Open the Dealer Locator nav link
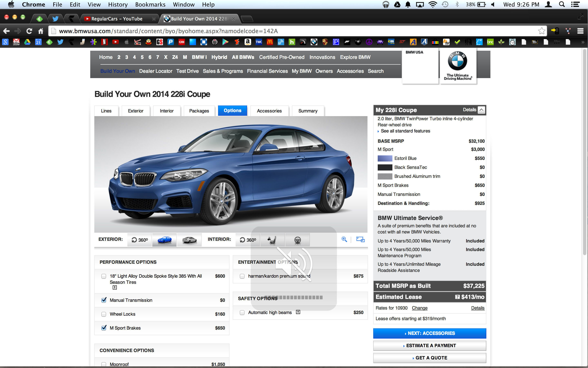 click(156, 71)
